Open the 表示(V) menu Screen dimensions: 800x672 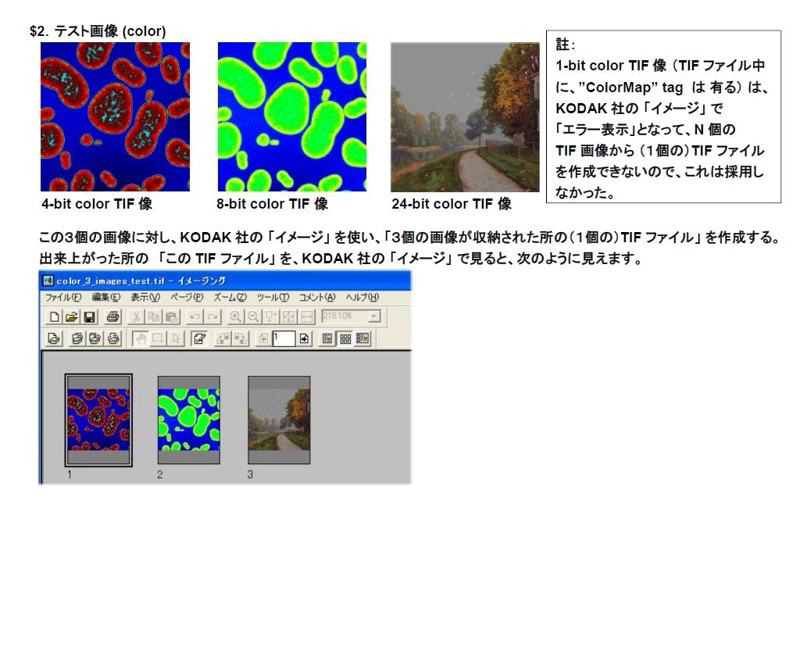point(145,298)
